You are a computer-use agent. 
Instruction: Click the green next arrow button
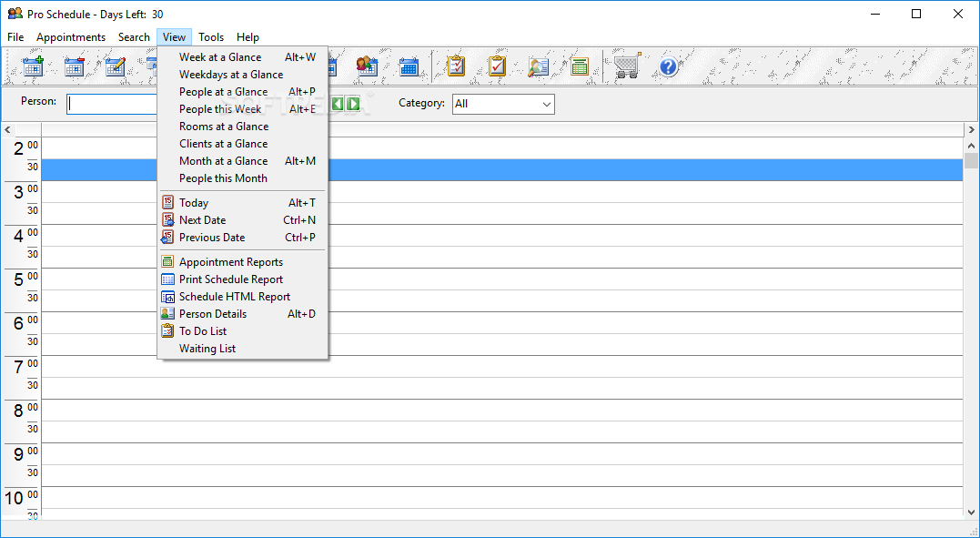[x=353, y=104]
